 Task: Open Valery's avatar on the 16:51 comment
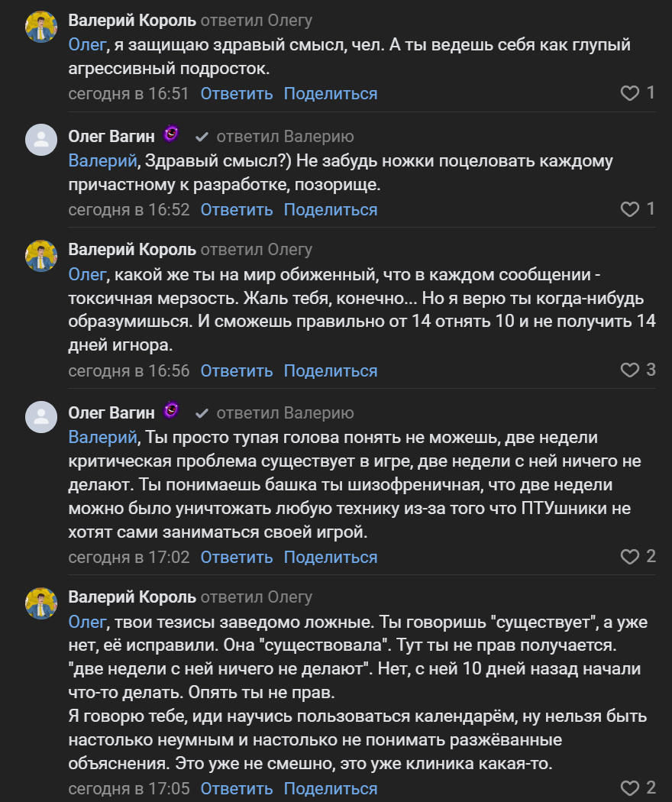click(x=42, y=27)
